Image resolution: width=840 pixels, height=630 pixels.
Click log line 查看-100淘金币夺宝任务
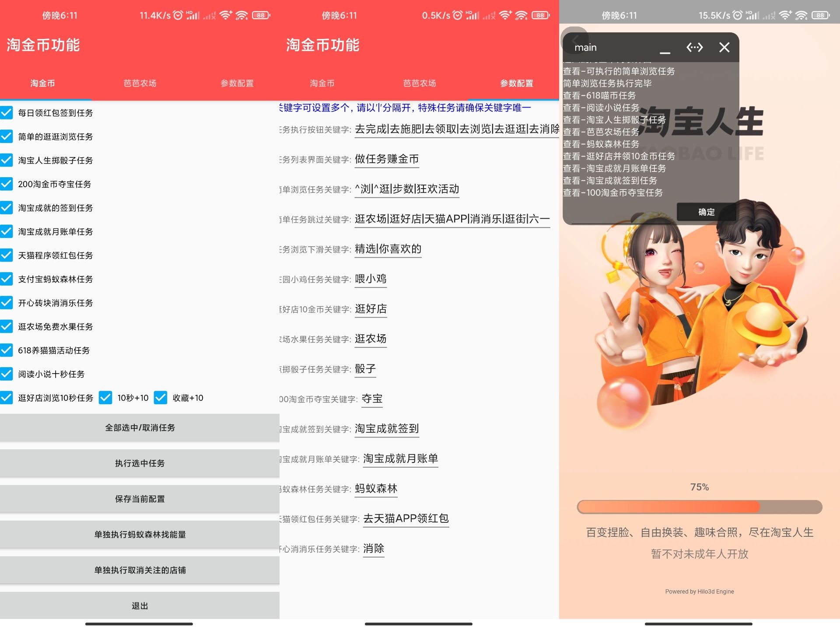pos(613,192)
